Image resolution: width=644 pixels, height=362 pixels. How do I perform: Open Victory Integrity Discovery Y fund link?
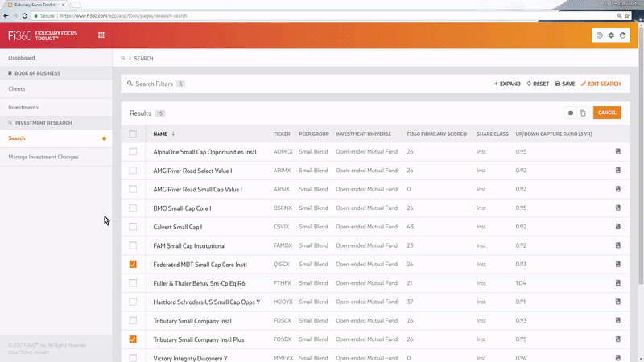190,358
